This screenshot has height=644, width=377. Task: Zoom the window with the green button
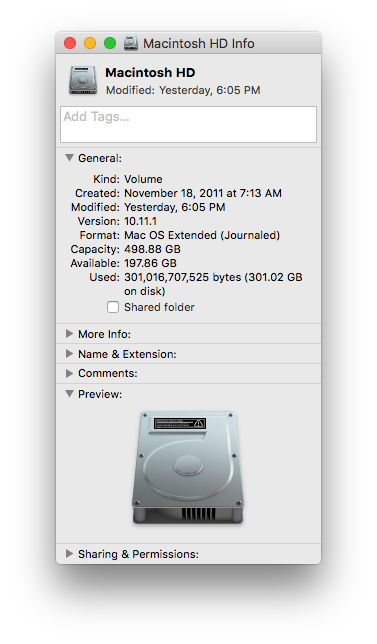[110, 43]
